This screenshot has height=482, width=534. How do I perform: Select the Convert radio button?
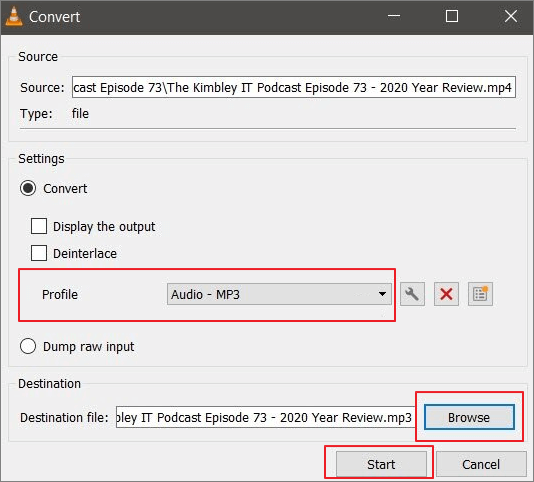[28, 188]
